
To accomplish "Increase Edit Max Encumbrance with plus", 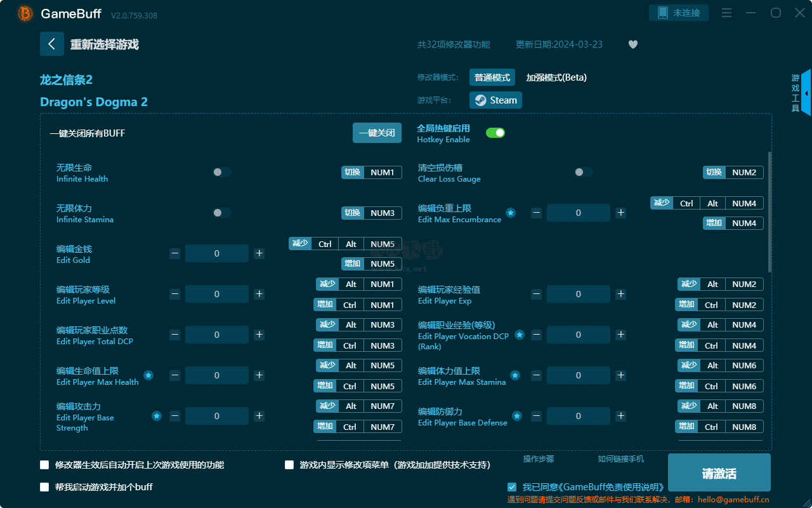I will [x=620, y=213].
